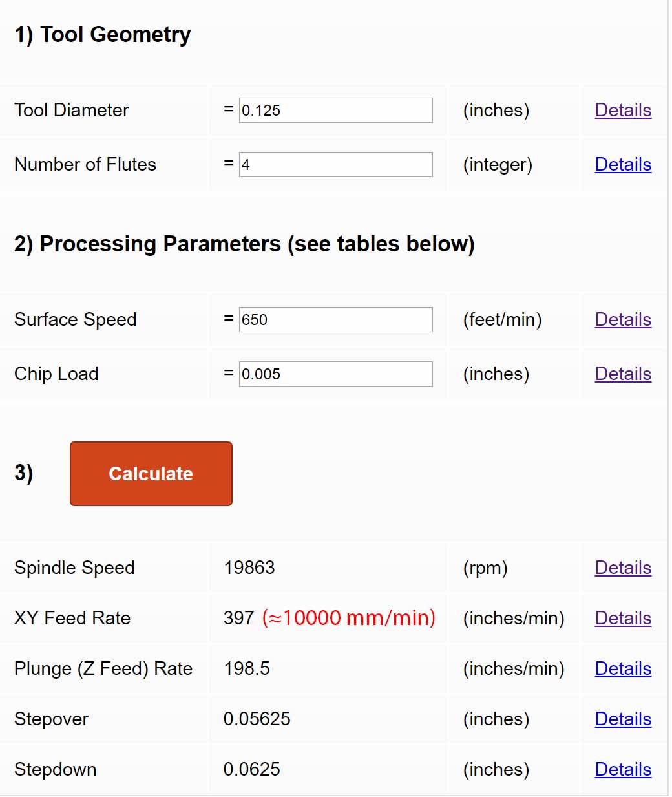The height and width of the screenshot is (797, 672).
Task: Click the Spindle Speed result 19863
Action: [249, 568]
